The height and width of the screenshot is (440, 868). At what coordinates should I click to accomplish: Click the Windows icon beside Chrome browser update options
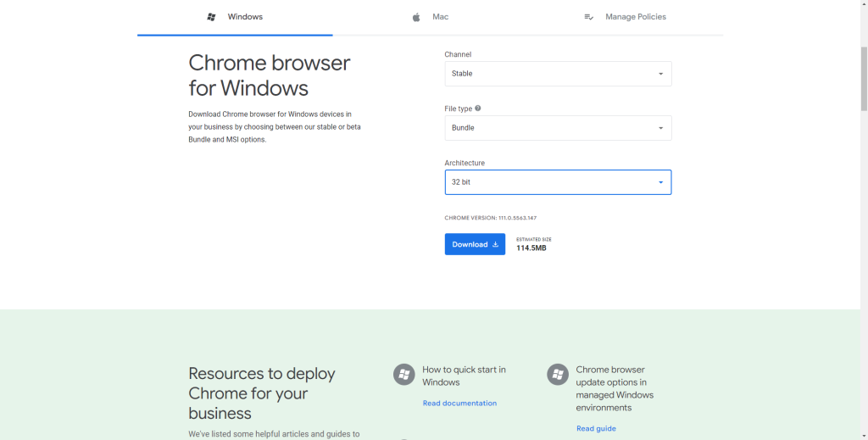558,375
